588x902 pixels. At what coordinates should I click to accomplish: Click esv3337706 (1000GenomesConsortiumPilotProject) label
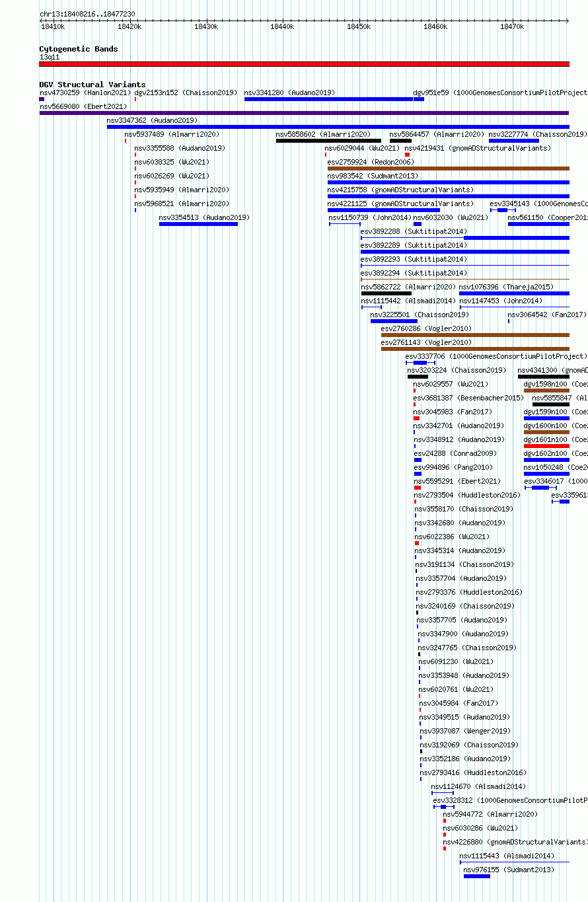pos(496,356)
